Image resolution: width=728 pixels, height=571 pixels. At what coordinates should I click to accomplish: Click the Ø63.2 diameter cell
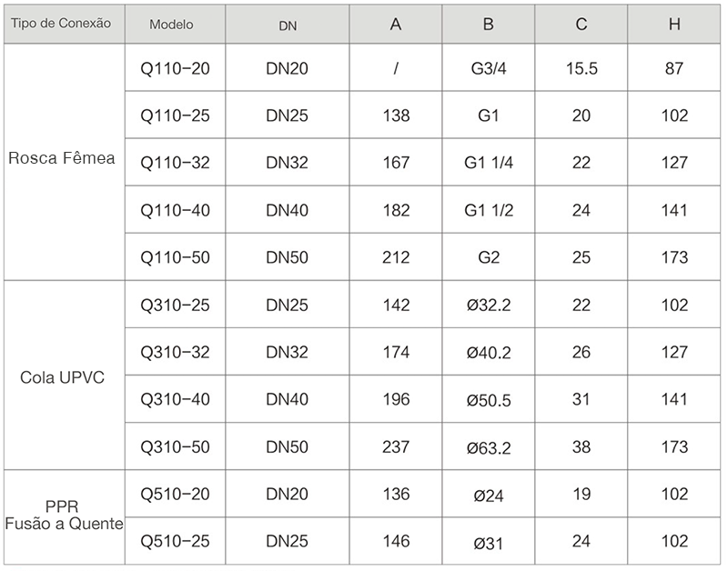pos(489,446)
